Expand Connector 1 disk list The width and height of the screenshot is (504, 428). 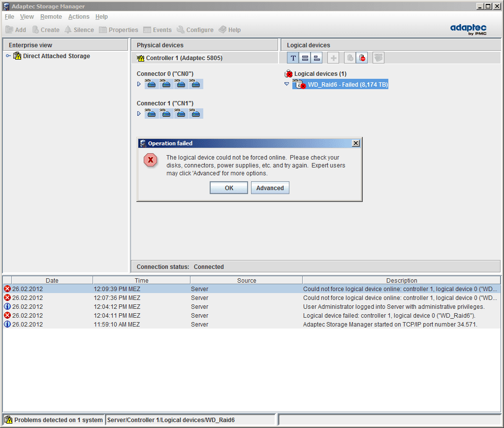pyautogui.click(x=139, y=113)
